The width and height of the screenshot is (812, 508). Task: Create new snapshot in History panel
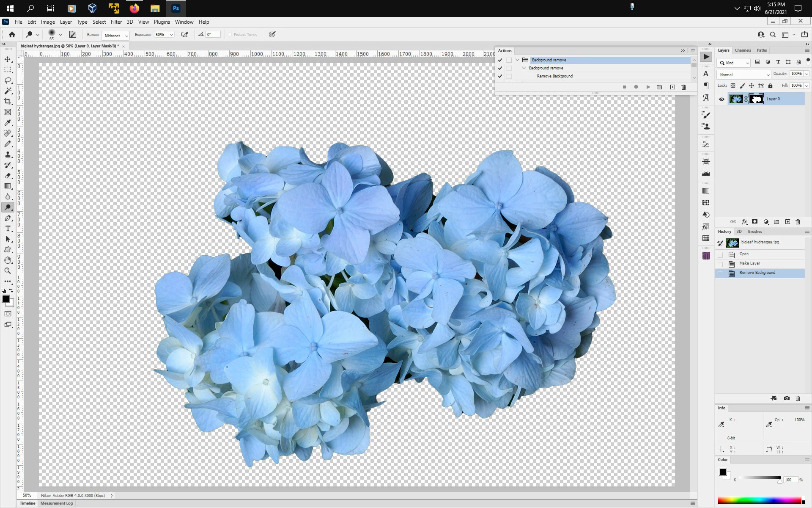pyautogui.click(x=786, y=398)
